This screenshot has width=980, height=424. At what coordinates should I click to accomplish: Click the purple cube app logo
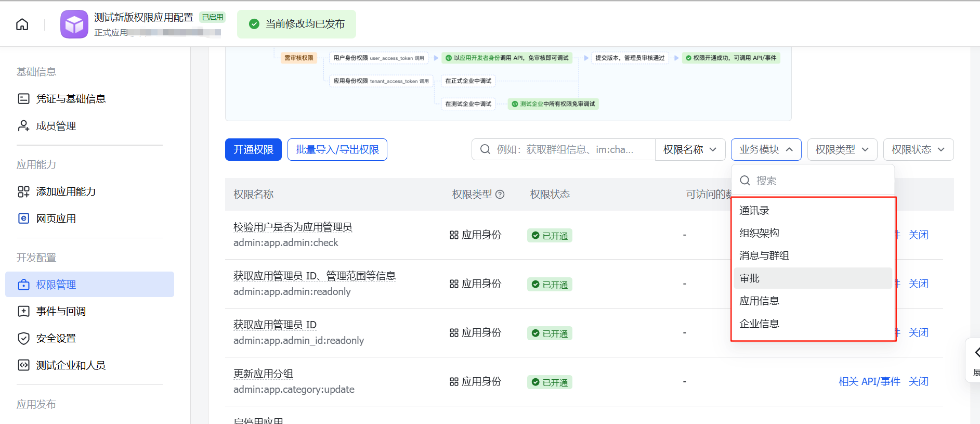tap(74, 24)
